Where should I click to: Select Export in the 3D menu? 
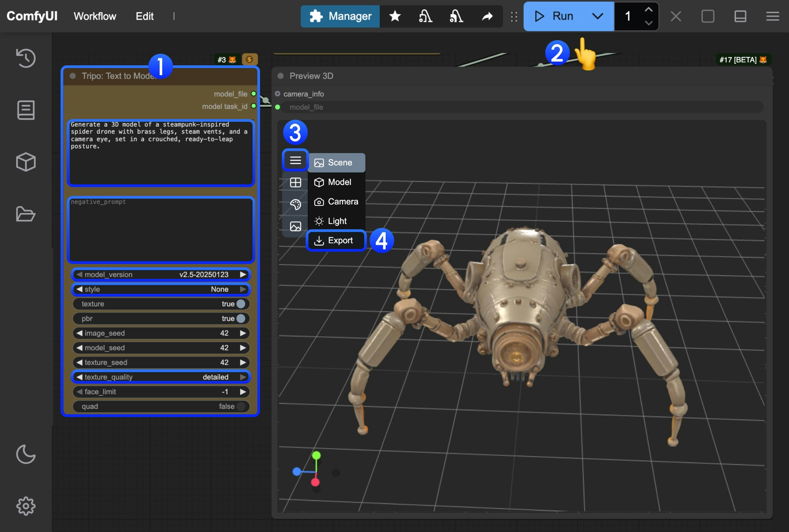[x=336, y=240]
